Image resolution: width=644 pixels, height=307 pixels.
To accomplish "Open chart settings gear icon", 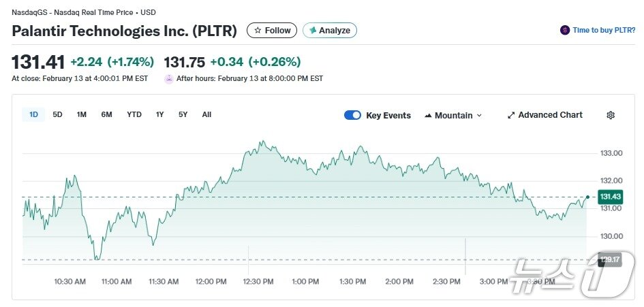I will coord(611,116).
